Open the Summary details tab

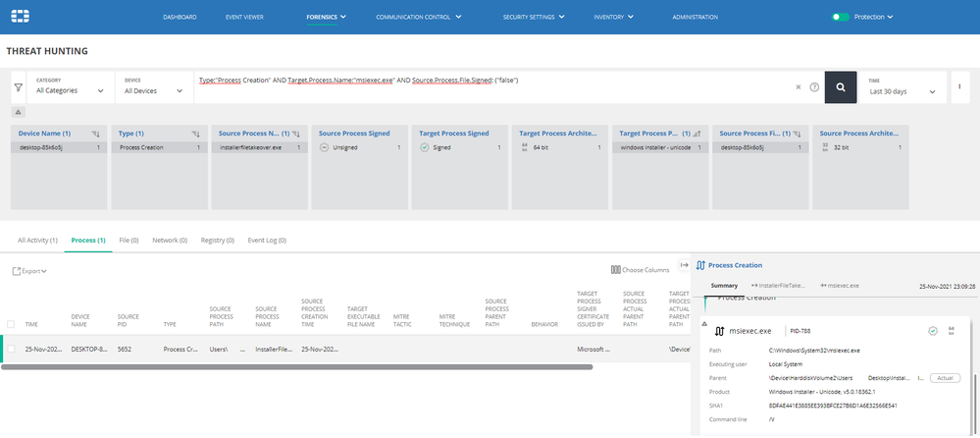[x=724, y=286]
